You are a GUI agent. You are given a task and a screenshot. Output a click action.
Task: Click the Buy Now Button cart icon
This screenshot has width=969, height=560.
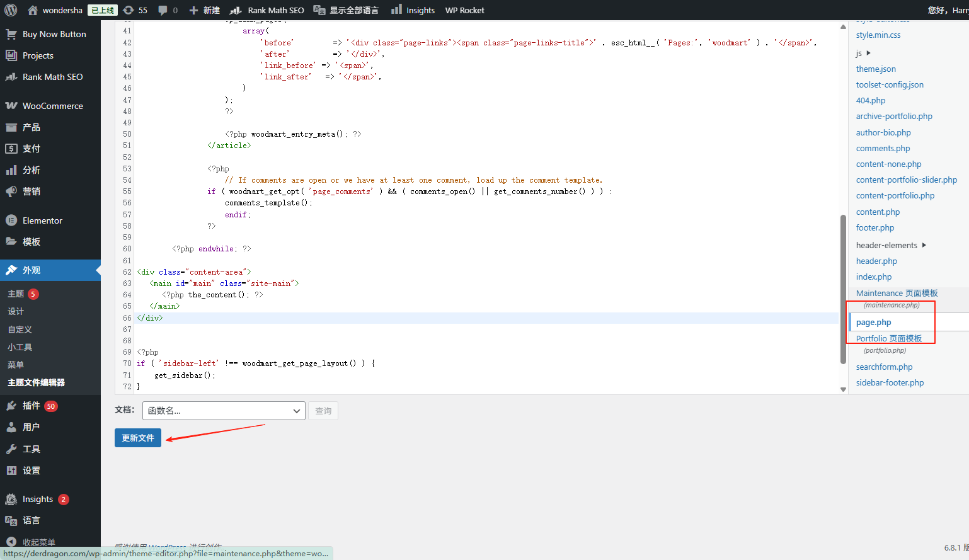tap(11, 34)
